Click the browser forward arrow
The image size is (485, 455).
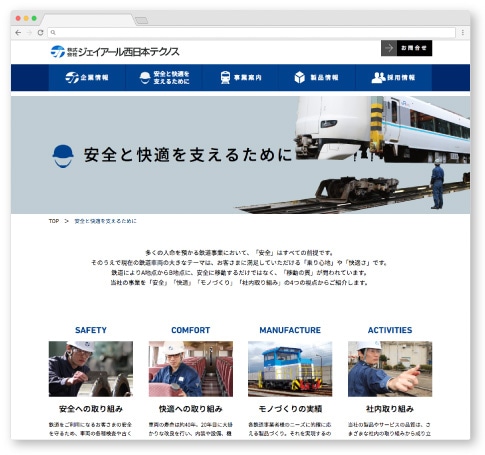coord(29,33)
